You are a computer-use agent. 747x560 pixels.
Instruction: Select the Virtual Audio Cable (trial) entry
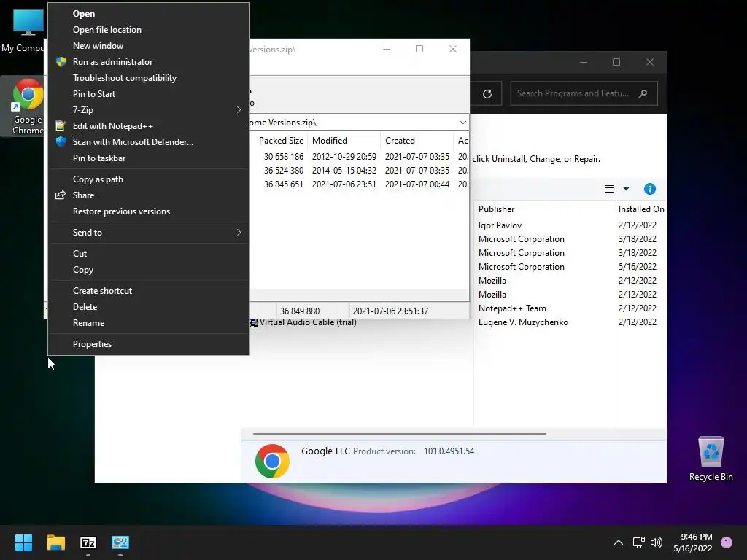[x=308, y=322]
